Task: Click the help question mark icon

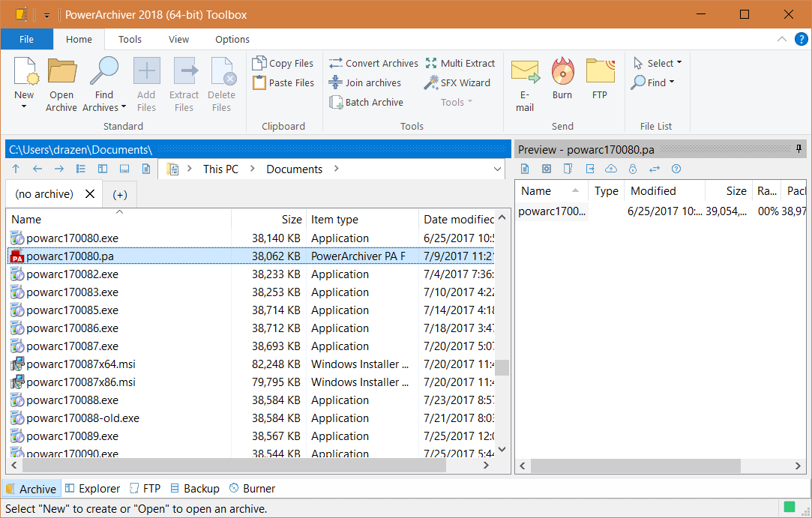Action: coord(801,40)
